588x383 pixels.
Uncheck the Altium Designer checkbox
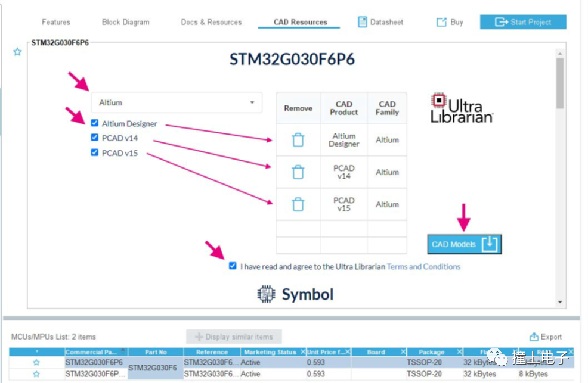[94, 123]
